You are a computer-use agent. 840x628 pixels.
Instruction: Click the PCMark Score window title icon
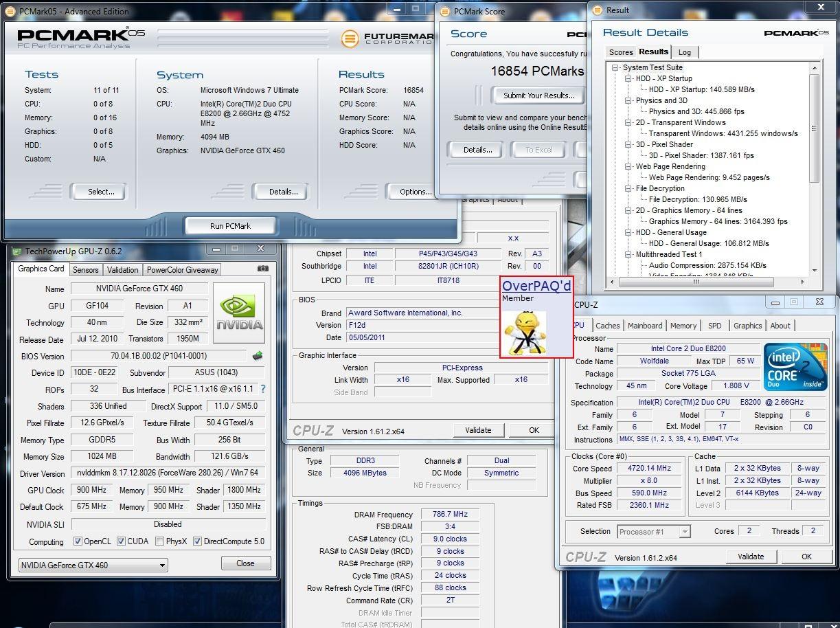click(445, 12)
